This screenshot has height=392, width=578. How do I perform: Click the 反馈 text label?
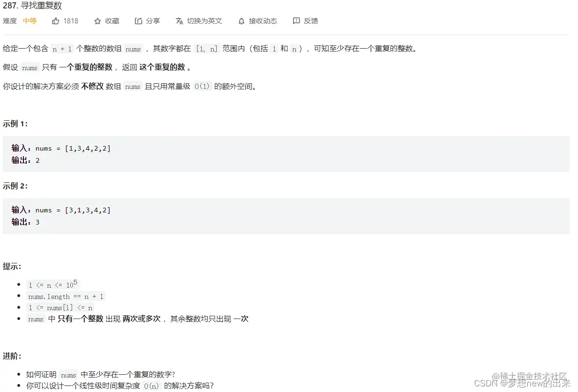[x=311, y=21]
